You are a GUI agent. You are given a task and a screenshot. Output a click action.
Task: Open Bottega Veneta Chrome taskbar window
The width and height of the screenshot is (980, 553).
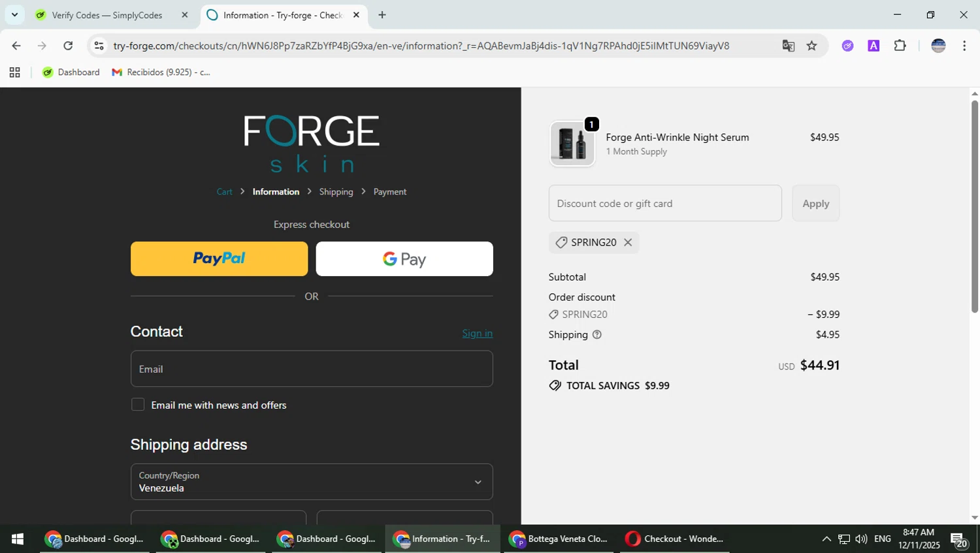pos(559,539)
